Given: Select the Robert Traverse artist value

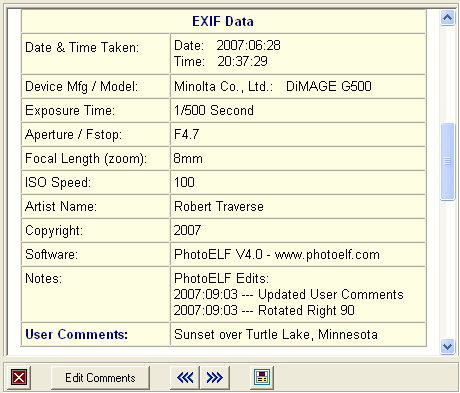Looking at the screenshot, I should click(219, 206).
